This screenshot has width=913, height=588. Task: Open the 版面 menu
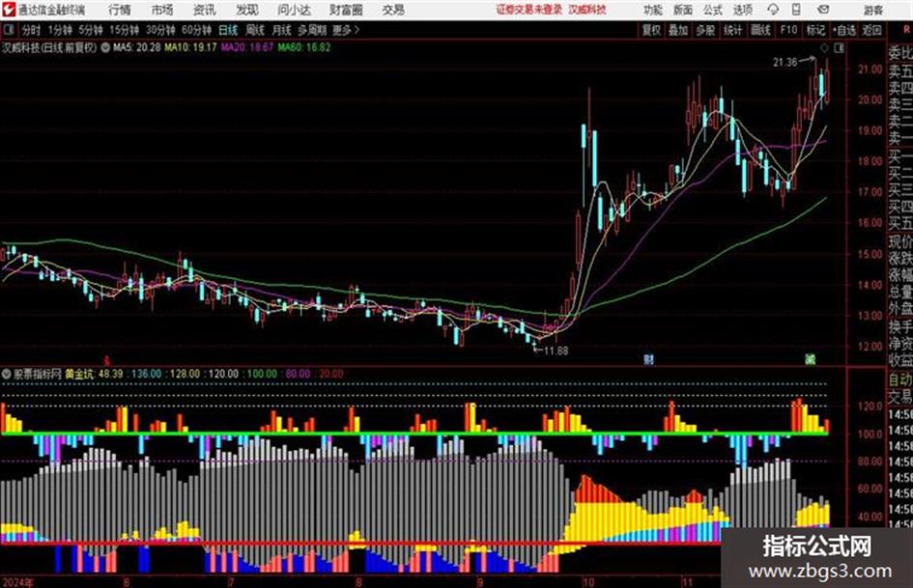(x=682, y=10)
